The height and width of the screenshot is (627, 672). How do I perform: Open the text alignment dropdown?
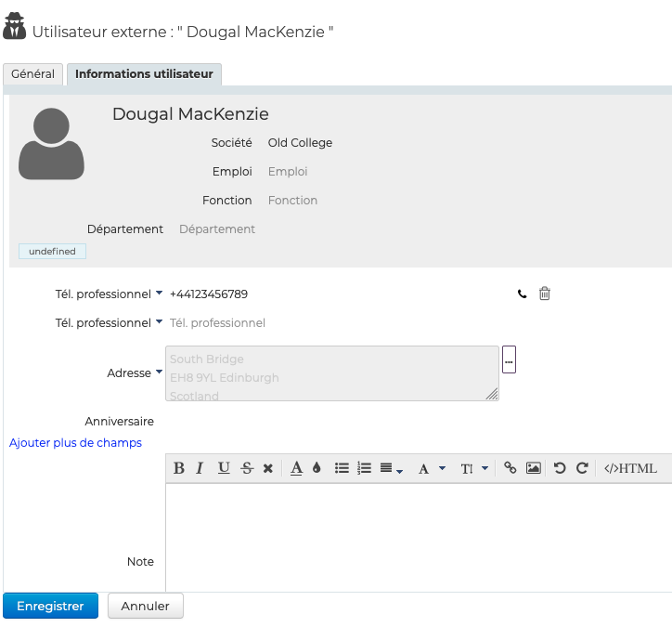click(x=391, y=469)
